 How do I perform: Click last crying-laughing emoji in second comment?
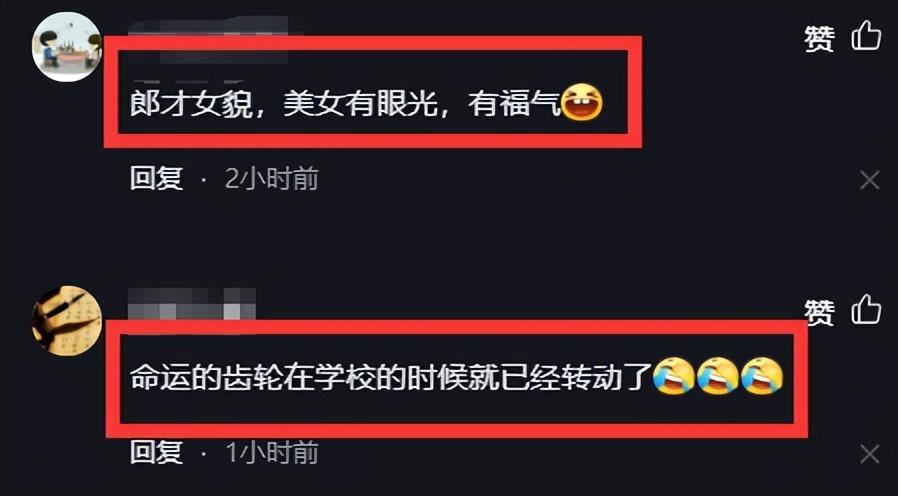[762, 376]
